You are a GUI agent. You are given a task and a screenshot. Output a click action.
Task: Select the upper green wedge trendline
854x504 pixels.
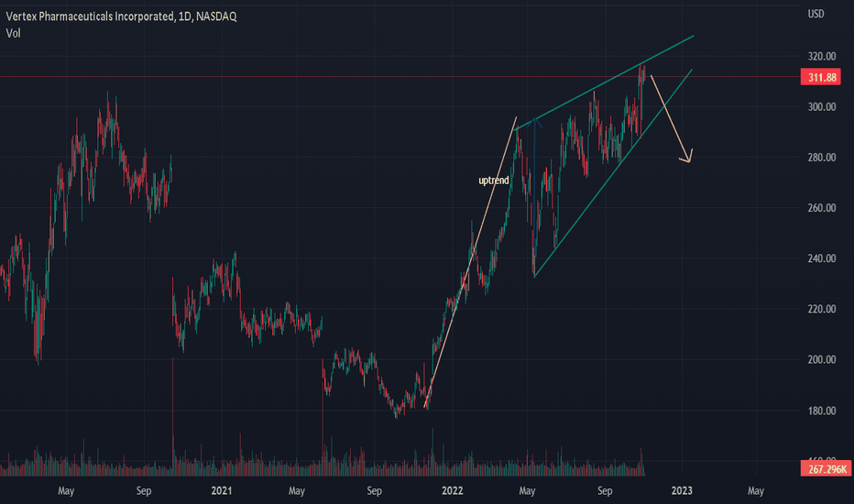(605, 82)
